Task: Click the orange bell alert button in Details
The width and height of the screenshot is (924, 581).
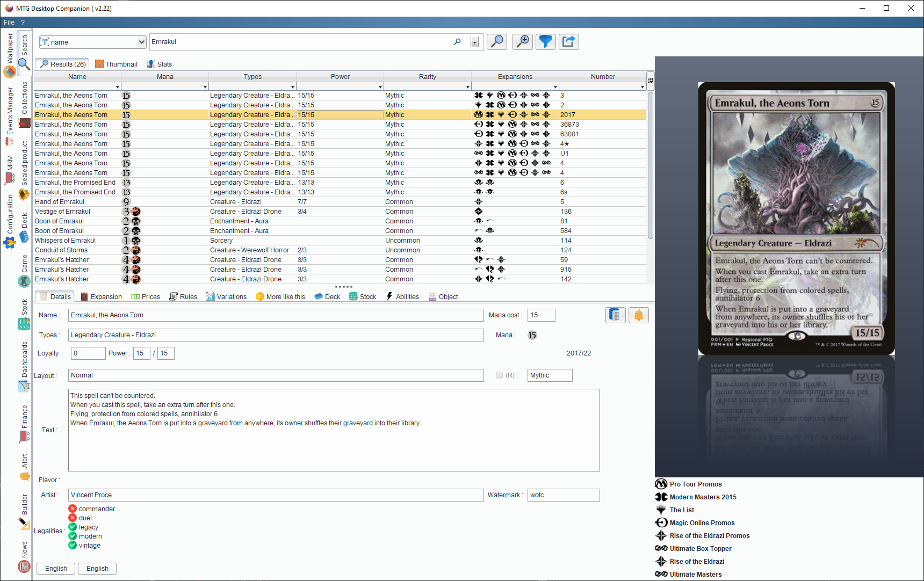Action: pyautogui.click(x=639, y=315)
